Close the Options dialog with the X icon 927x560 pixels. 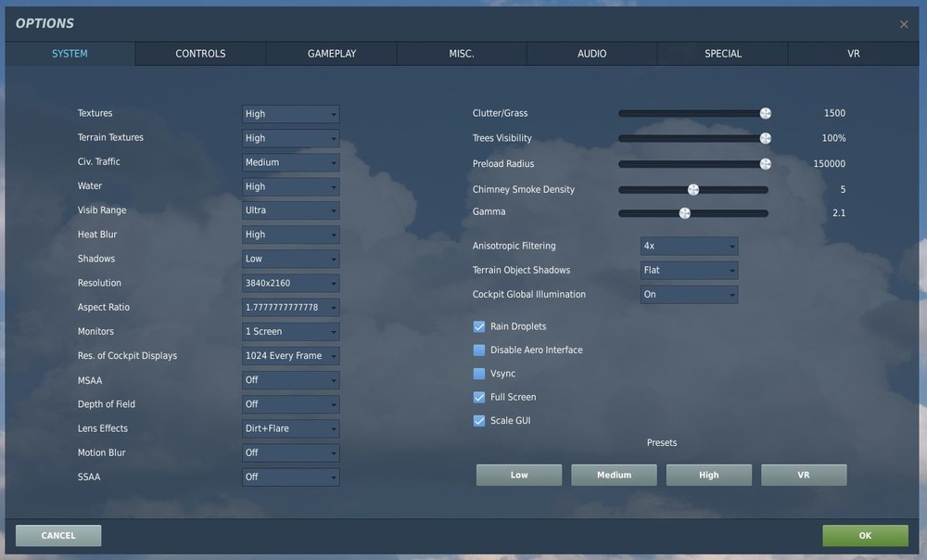coord(903,24)
